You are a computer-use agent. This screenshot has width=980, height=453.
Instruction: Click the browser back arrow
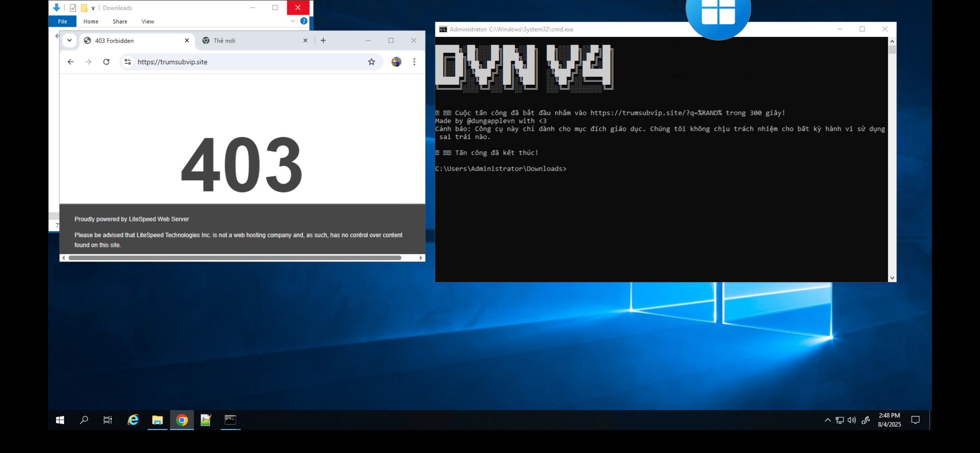(70, 62)
